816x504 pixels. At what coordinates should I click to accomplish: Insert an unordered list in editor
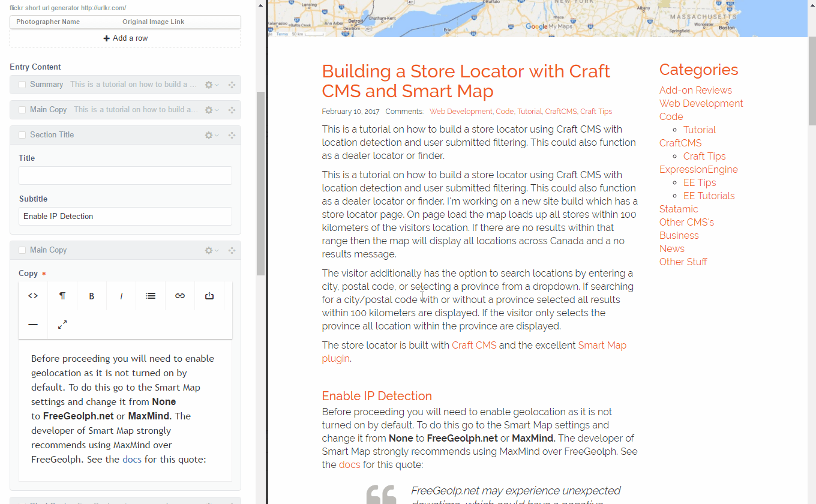coord(151,296)
